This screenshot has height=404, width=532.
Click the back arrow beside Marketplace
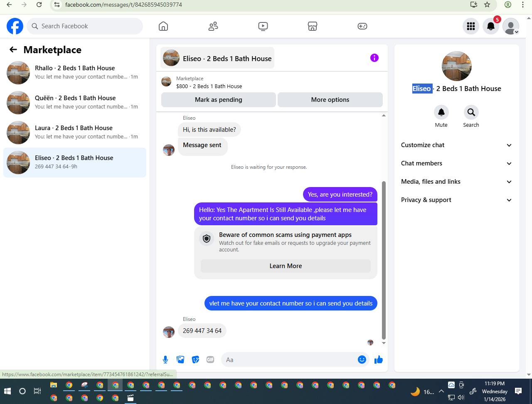(x=13, y=50)
